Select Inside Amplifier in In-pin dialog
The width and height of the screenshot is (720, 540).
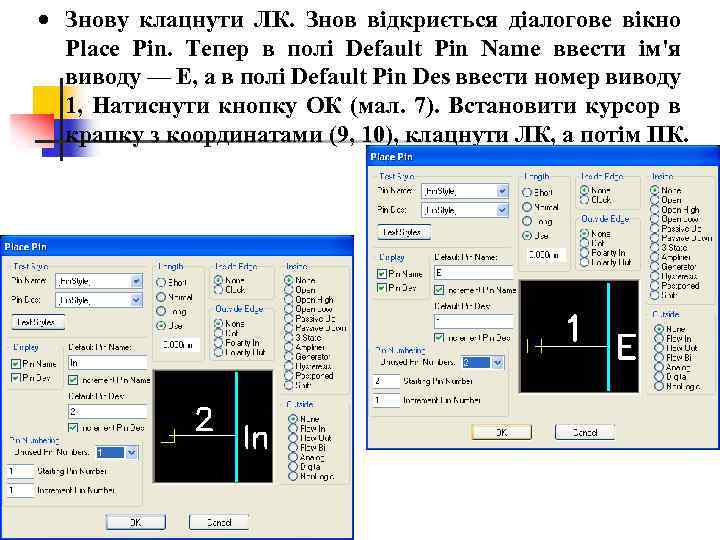289,347
